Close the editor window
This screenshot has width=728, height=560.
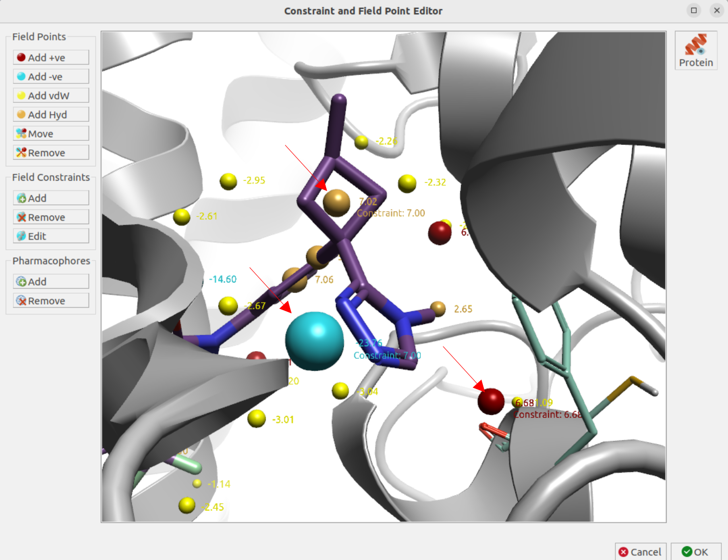pyautogui.click(x=717, y=10)
